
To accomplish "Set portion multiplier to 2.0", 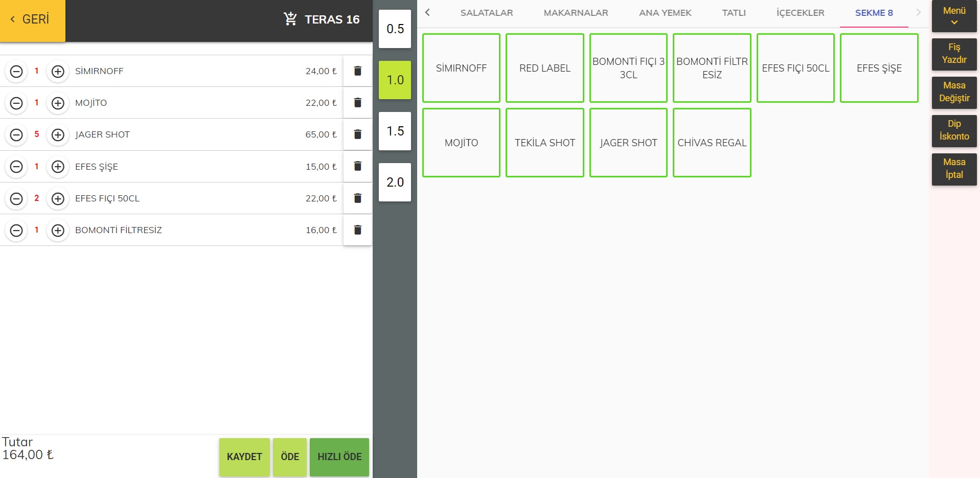I will click(395, 182).
